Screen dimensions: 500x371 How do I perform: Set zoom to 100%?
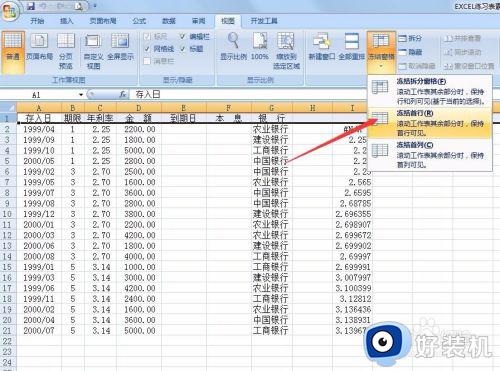(x=260, y=47)
